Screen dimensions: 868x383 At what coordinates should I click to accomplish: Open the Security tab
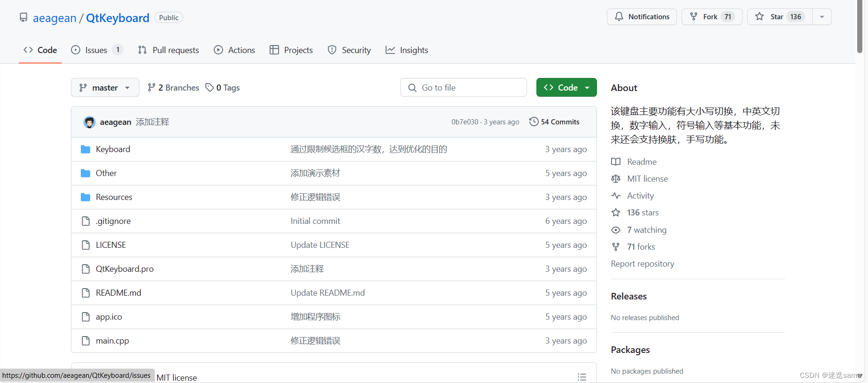tap(349, 50)
